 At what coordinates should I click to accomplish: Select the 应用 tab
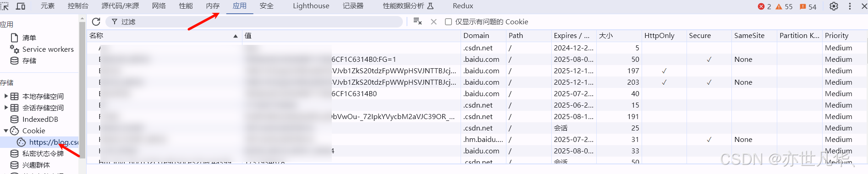click(240, 6)
